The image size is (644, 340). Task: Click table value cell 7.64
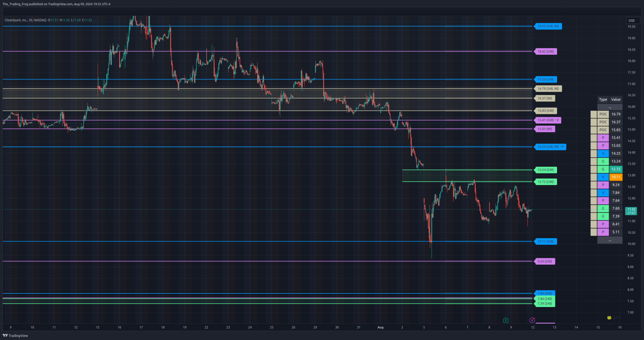pos(616,200)
